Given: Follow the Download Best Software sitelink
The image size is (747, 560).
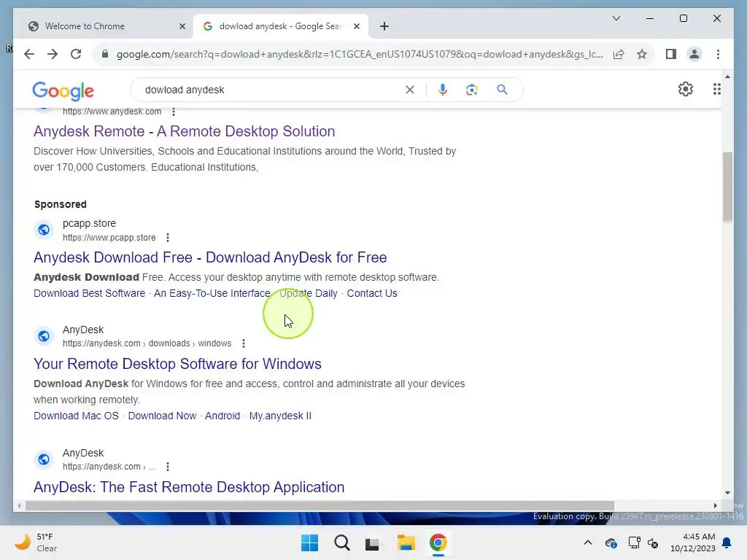Looking at the screenshot, I should [x=89, y=293].
